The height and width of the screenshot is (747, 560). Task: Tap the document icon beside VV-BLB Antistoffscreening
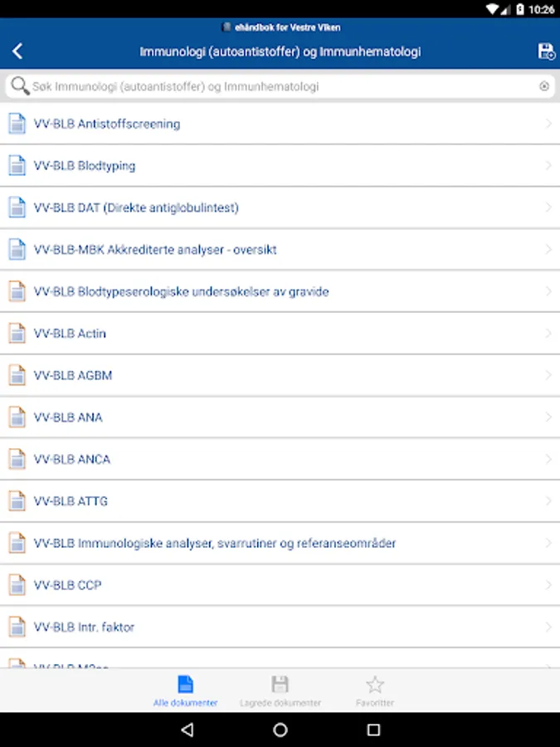pos(17,124)
